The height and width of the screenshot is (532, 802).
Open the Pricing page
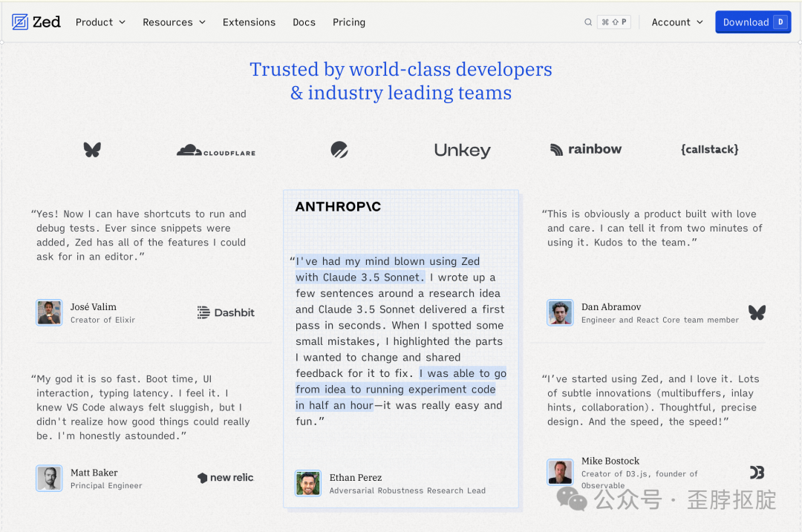(x=349, y=22)
